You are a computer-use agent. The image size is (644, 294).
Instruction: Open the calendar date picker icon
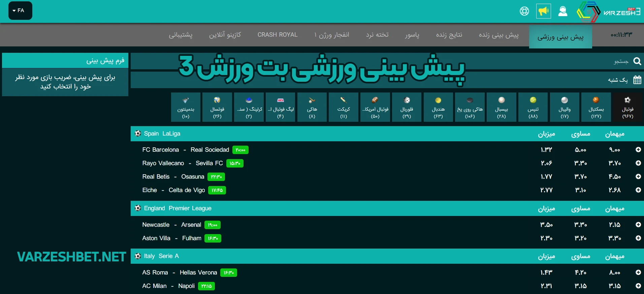(637, 80)
